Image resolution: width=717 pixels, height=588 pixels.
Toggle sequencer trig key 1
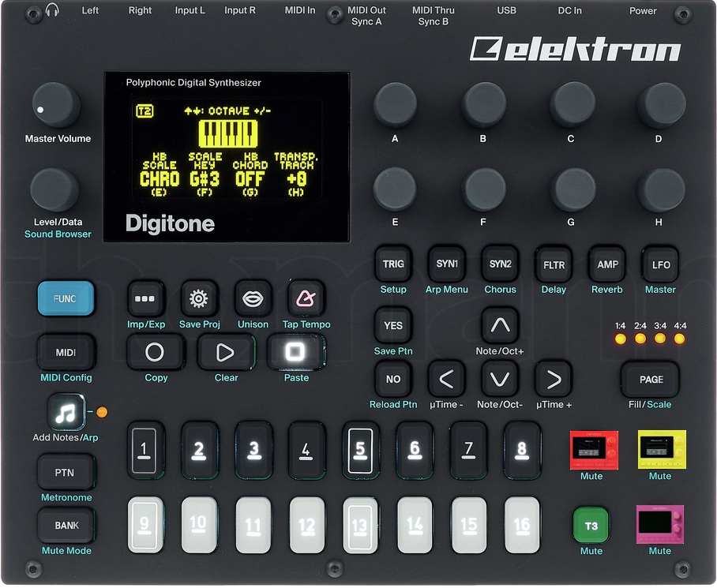point(145,450)
